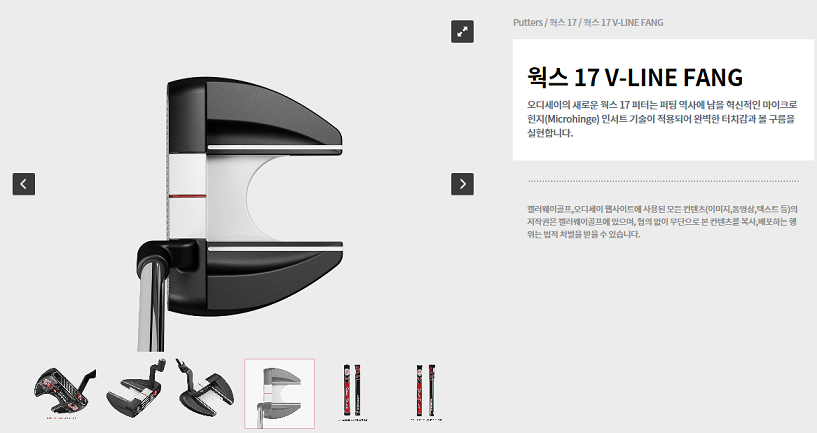Advance to the next product image arrow

tap(462, 184)
